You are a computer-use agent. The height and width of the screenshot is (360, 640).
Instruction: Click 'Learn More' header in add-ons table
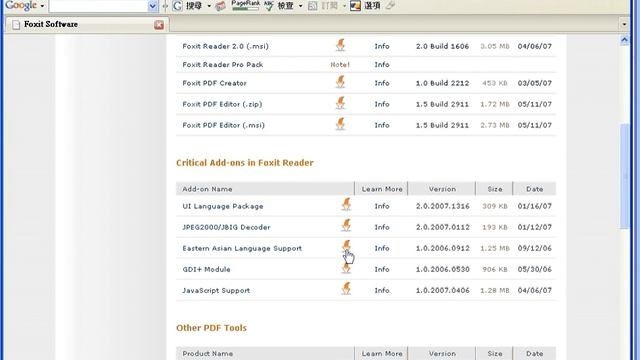382,189
